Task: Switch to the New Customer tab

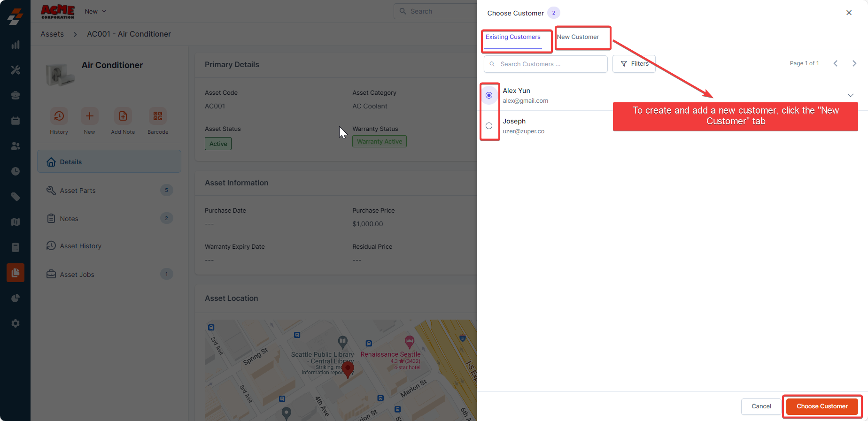Action: coord(578,37)
